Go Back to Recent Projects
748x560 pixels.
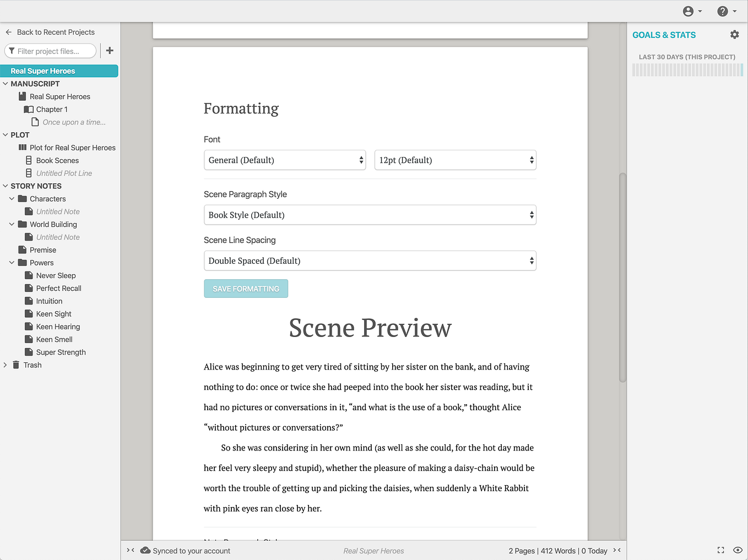click(x=56, y=32)
